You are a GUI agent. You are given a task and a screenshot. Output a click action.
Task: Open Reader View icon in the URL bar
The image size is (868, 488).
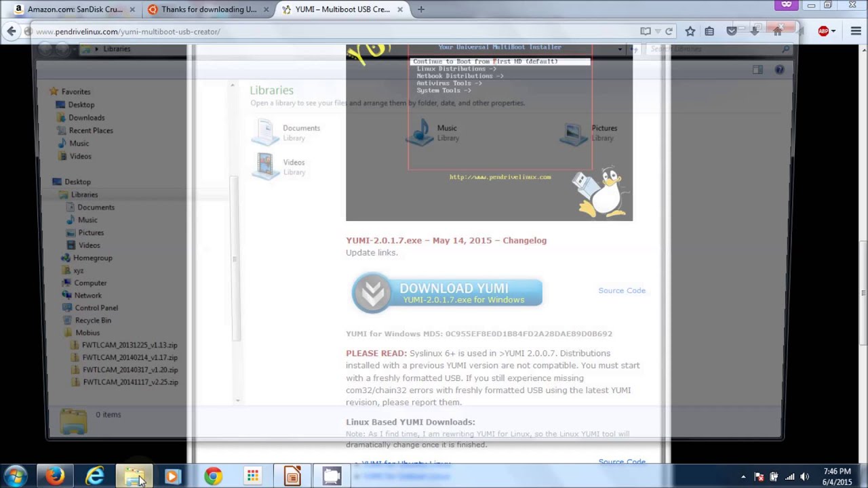tap(646, 31)
